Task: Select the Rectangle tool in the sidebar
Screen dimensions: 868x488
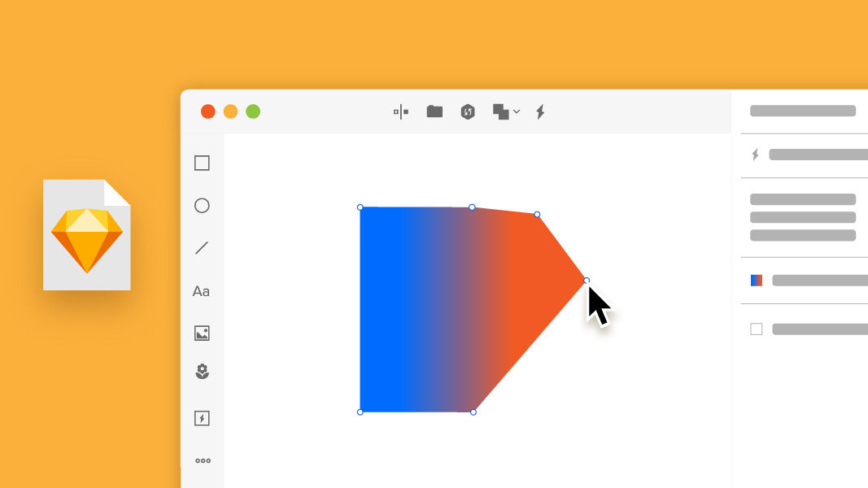Action: coord(202,163)
